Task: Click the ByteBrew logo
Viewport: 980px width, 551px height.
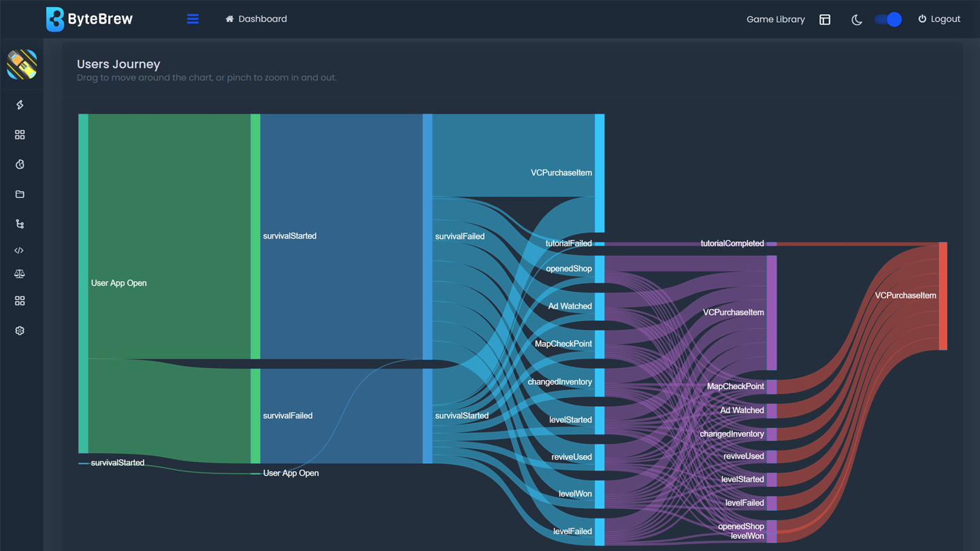Action: tap(89, 19)
